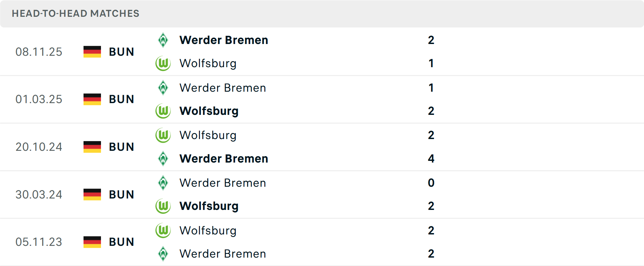Click the Wolfsburg badge in the 30.03.24 row
This screenshot has height=266, width=644.
point(163,206)
